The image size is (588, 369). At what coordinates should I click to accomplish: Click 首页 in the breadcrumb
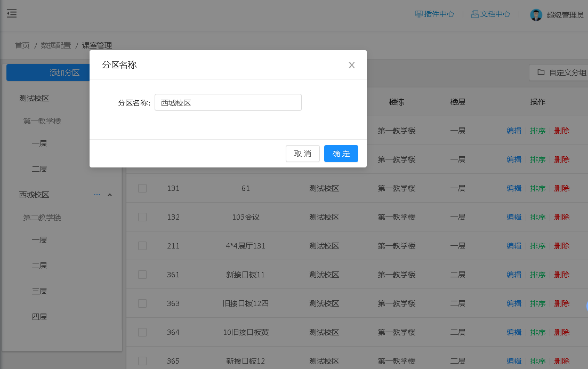tap(22, 45)
